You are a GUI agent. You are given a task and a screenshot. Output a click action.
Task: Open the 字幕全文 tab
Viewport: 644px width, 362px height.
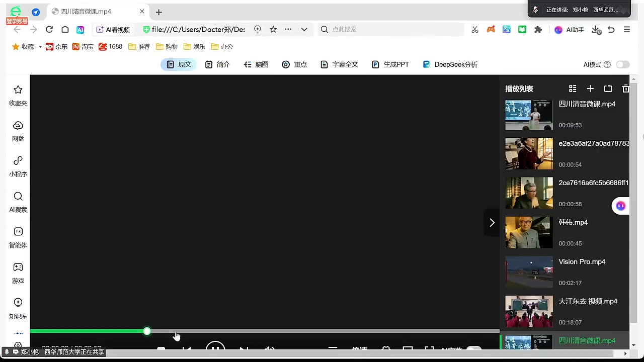point(339,64)
